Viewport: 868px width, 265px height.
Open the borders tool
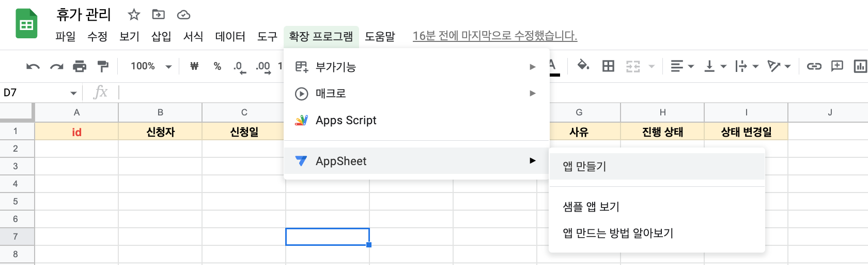(609, 66)
